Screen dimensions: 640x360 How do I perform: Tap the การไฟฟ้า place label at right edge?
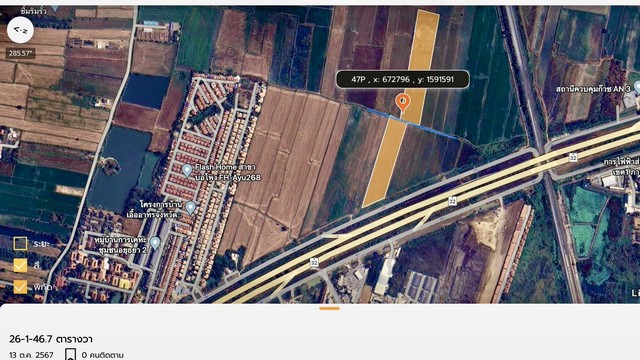[621, 167]
